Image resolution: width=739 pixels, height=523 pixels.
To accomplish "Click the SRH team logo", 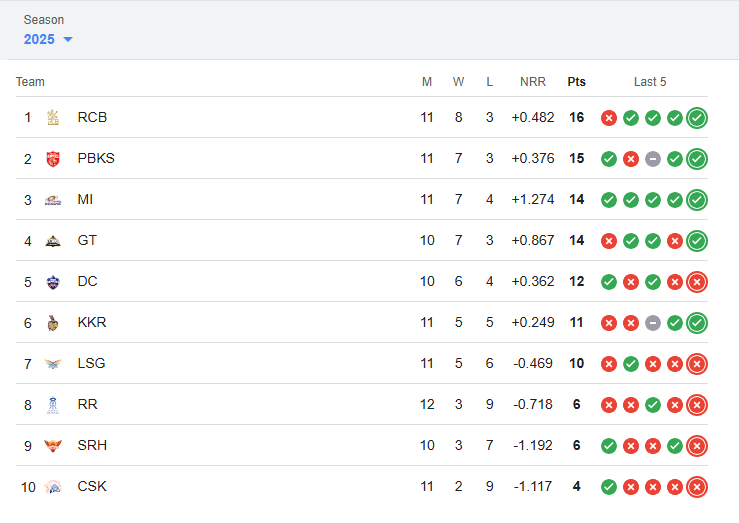I will point(53,446).
